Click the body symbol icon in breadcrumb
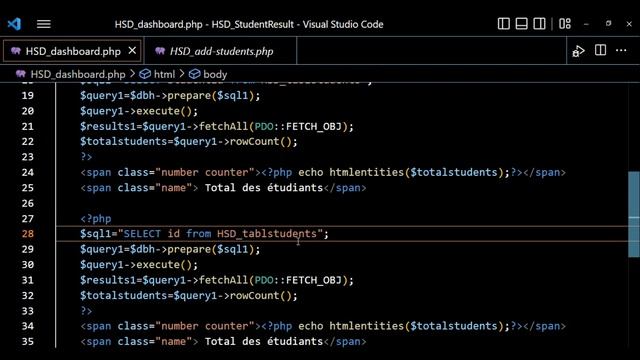 pyautogui.click(x=194, y=74)
